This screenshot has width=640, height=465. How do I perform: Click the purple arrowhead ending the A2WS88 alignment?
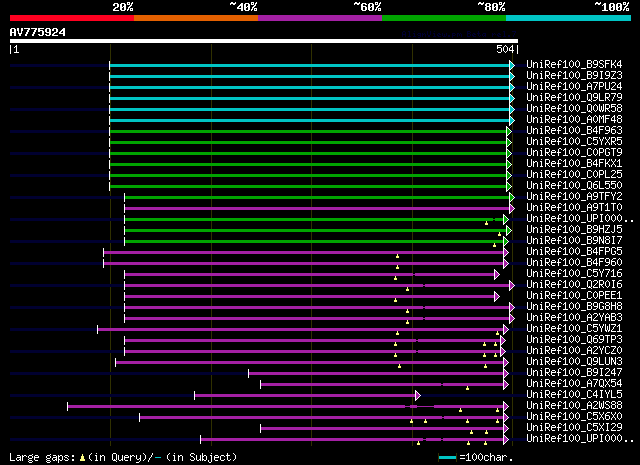pos(506,406)
